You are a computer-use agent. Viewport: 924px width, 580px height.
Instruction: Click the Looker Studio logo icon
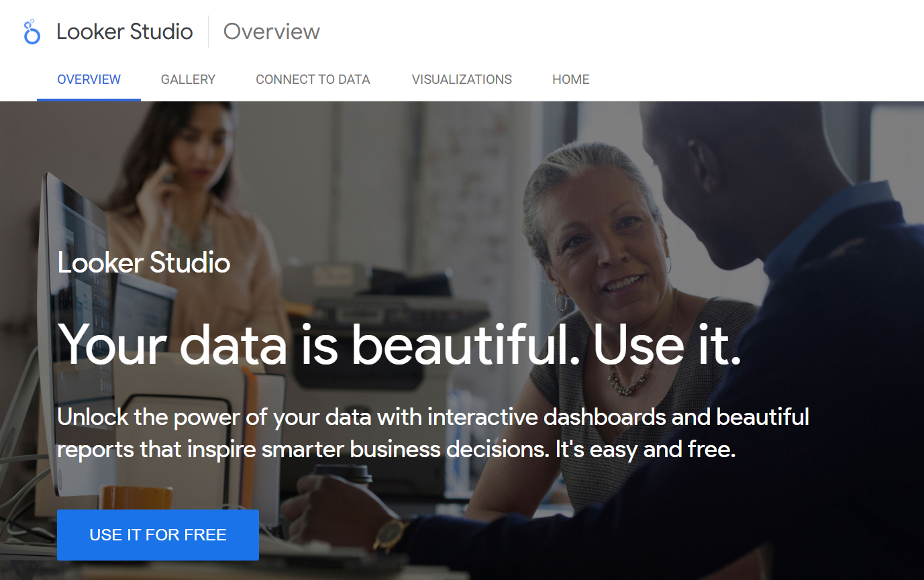pyautogui.click(x=32, y=32)
